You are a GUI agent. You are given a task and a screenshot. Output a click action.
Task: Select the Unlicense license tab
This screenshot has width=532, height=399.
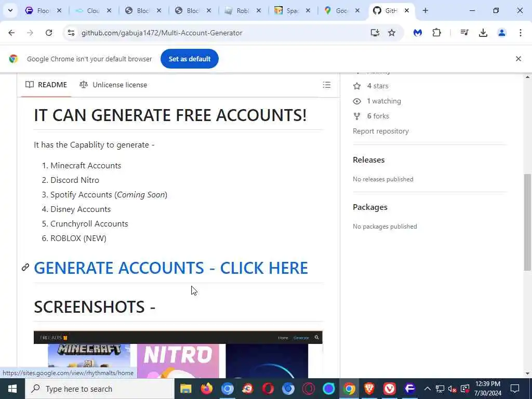[x=113, y=85]
